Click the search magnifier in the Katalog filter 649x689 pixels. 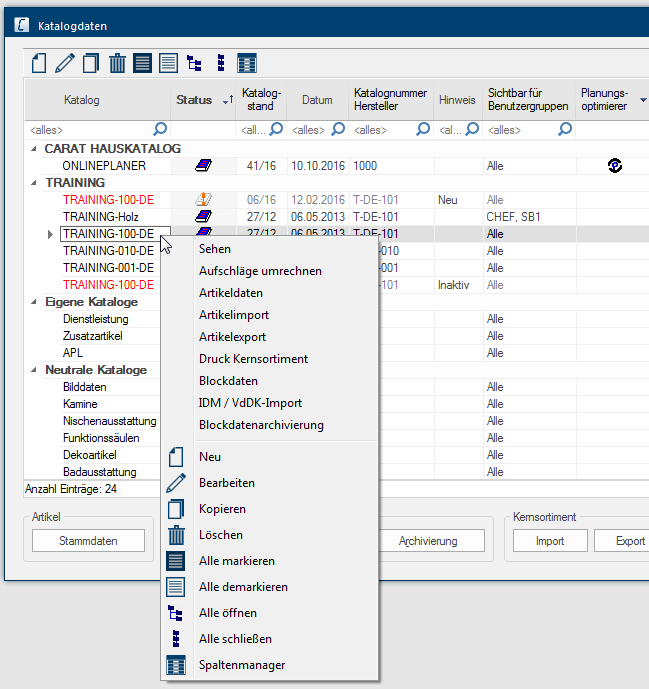[159, 129]
